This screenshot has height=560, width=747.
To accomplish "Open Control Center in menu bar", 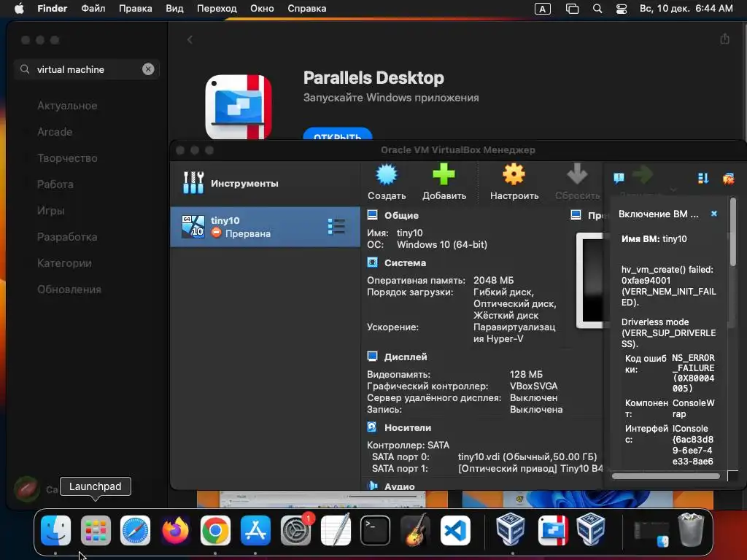I will coord(622,9).
